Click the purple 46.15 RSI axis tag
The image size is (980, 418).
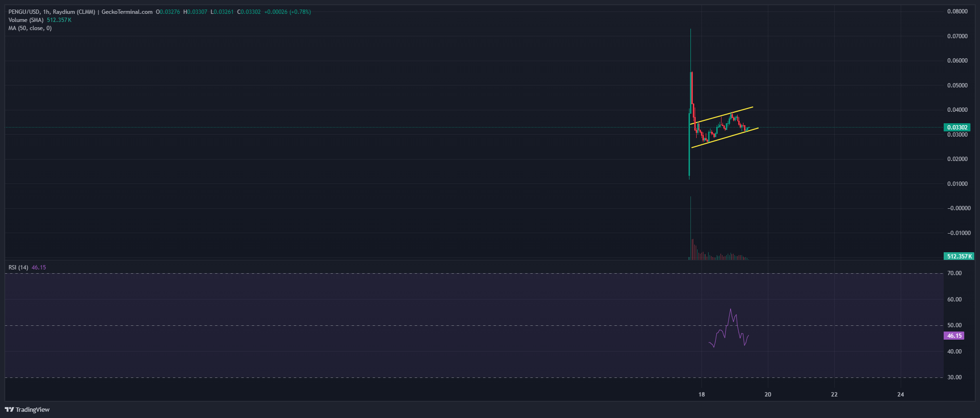click(x=954, y=336)
